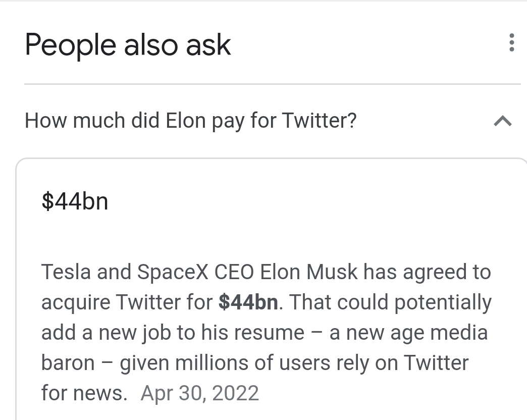Click the words acquire Twitter for
The width and height of the screenshot is (527, 420).
pos(127,302)
